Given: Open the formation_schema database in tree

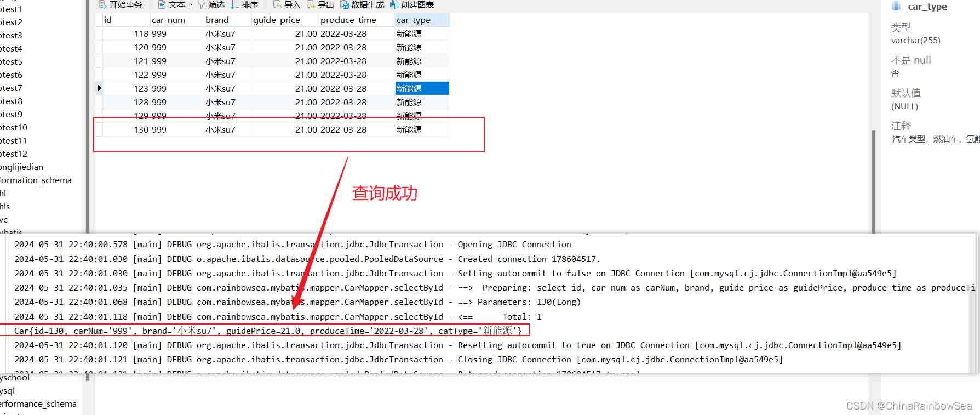Looking at the screenshot, I should pos(36,180).
